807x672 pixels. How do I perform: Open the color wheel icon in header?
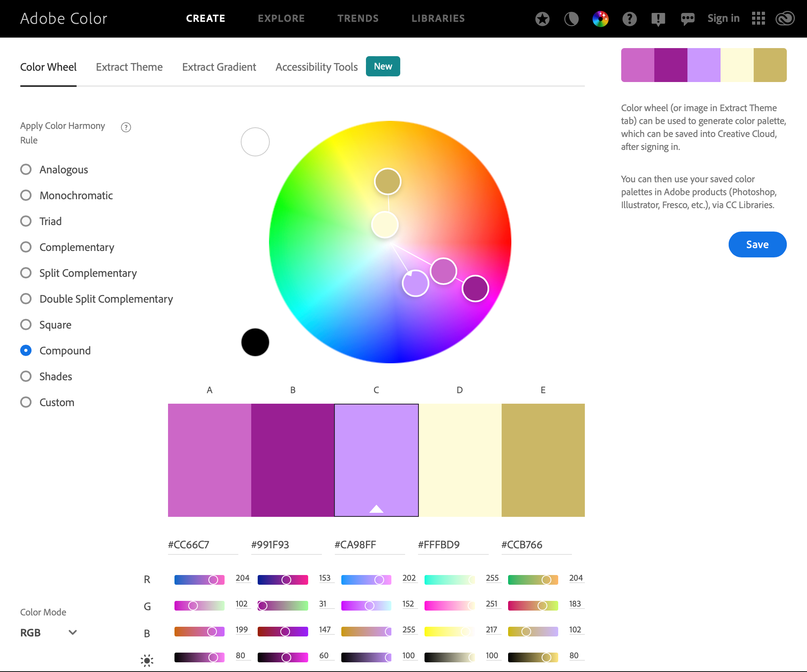[x=600, y=19]
